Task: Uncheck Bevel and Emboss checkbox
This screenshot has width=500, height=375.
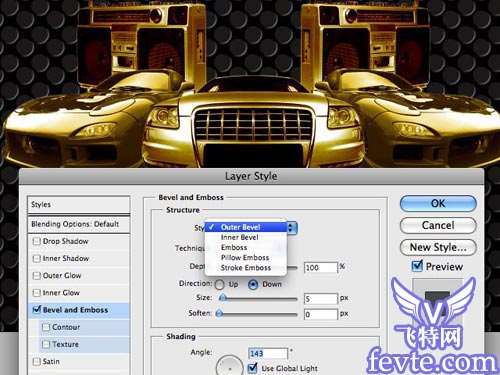Action: click(x=37, y=310)
